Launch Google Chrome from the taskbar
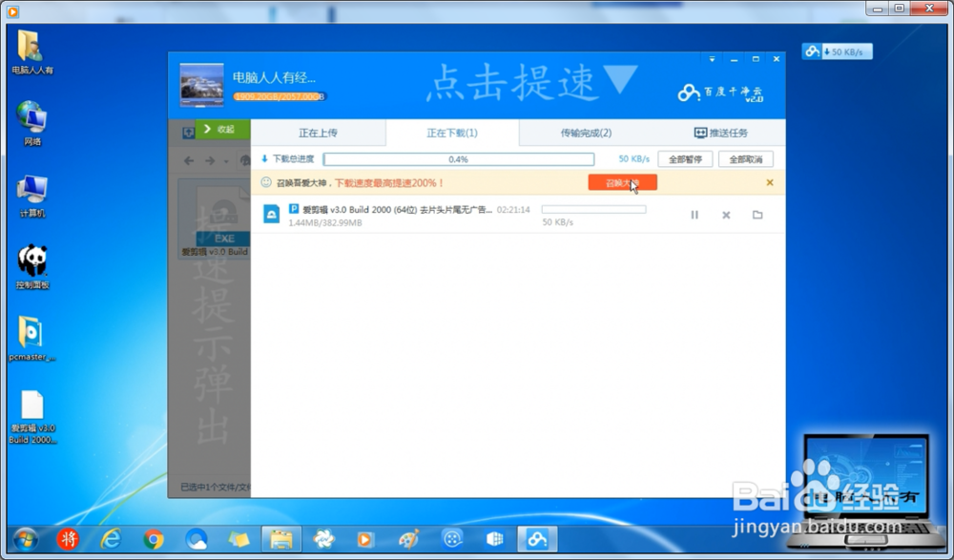 tap(154, 539)
